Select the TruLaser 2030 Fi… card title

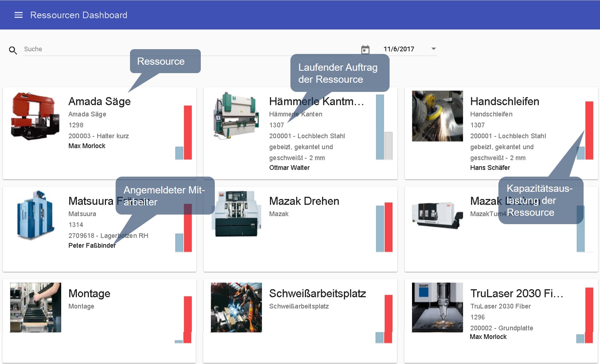coord(517,294)
